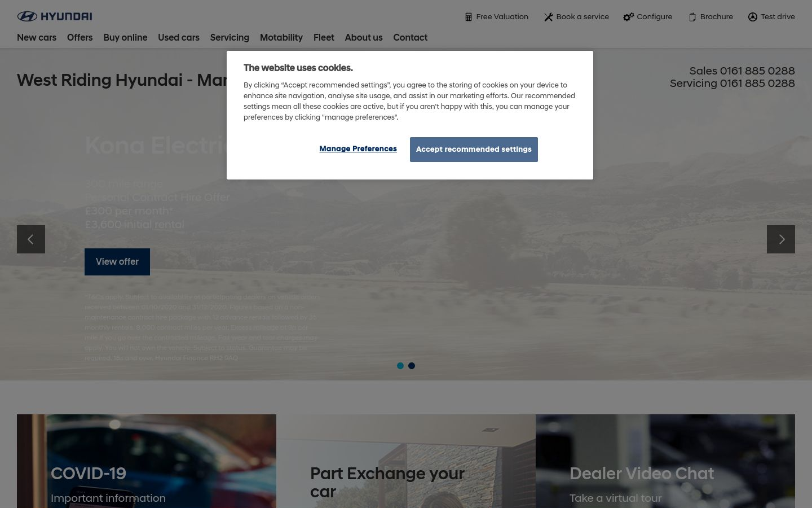Screen dimensions: 812x508
Task: Select the first carousel dot
Action: click(400, 366)
